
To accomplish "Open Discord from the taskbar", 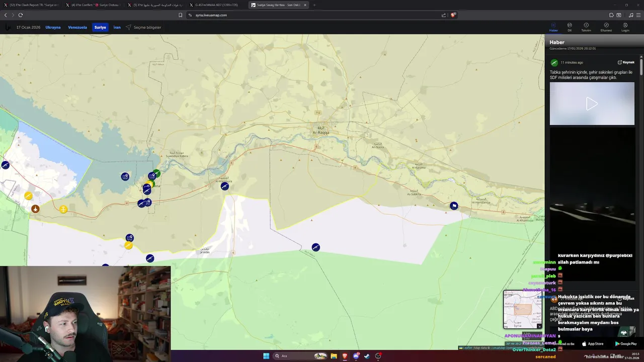I will click(x=356, y=356).
